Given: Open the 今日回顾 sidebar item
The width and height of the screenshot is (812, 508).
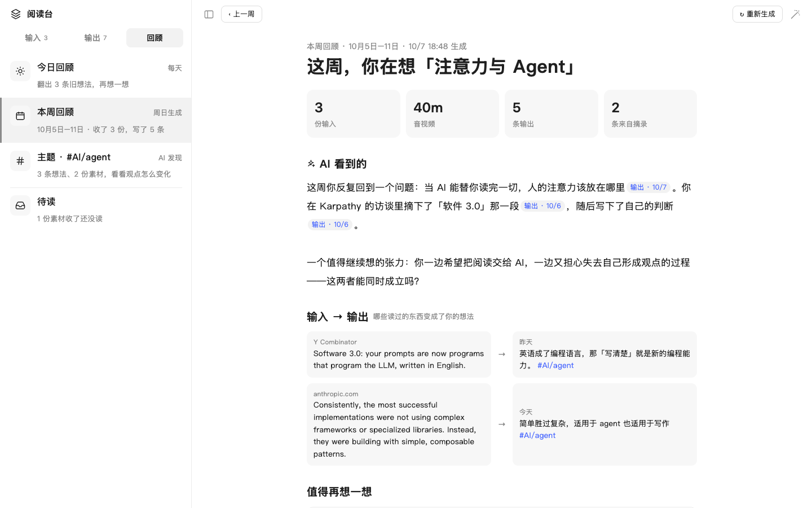Looking at the screenshot, I should click(x=96, y=75).
